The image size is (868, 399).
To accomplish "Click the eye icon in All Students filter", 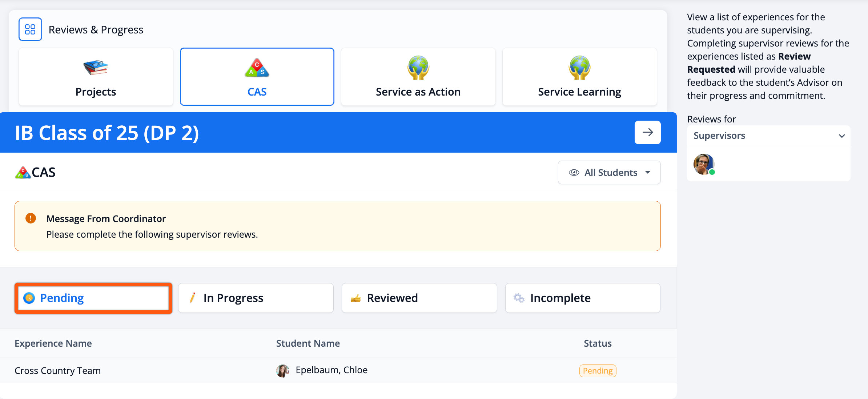I will pyautogui.click(x=574, y=173).
